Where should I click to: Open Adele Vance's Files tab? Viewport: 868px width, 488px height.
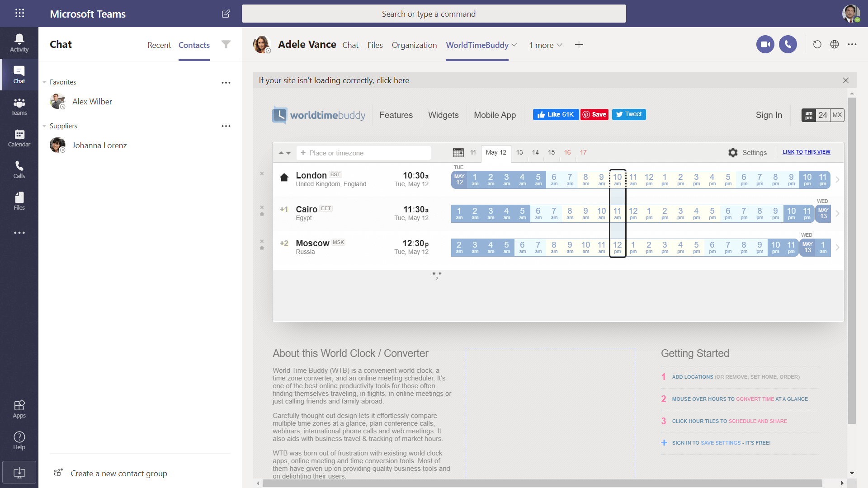[x=375, y=45]
